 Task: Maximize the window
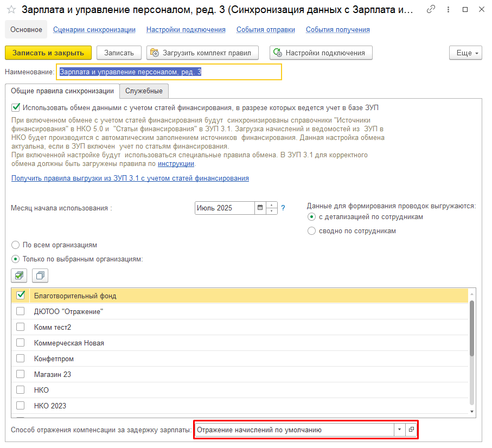(x=465, y=10)
